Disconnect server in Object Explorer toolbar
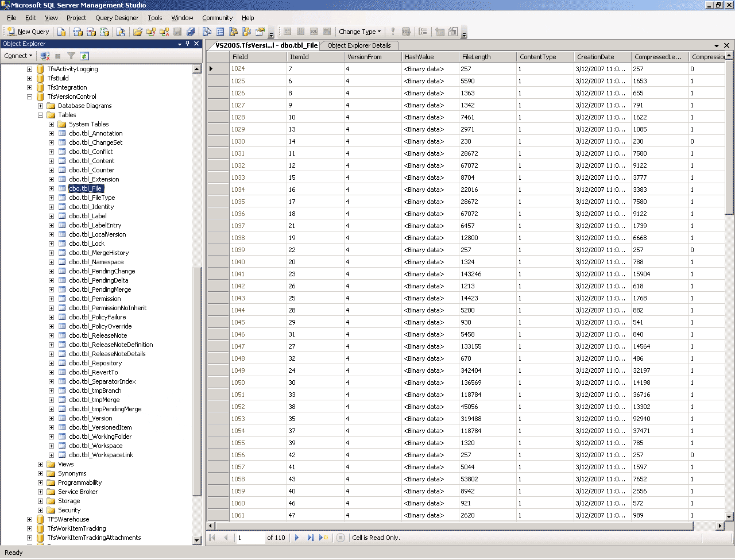The width and height of the screenshot is (735, 560). click(45, 56)
